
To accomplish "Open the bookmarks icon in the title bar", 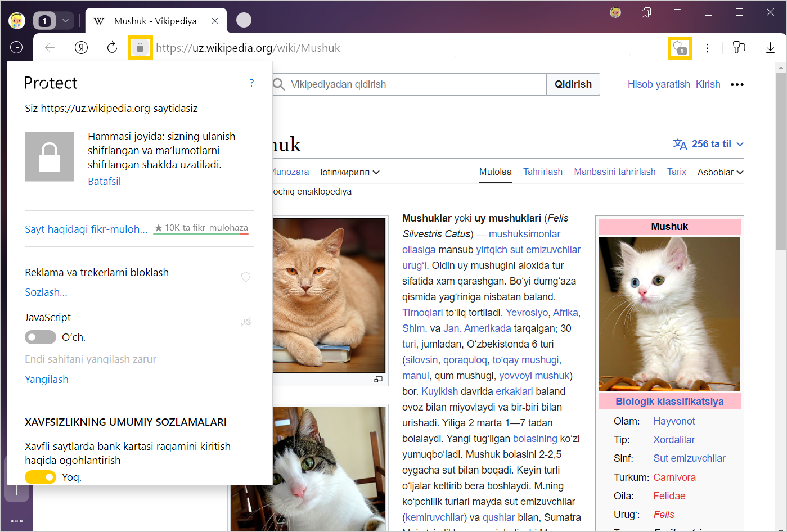I will click(x=646, y=12).
